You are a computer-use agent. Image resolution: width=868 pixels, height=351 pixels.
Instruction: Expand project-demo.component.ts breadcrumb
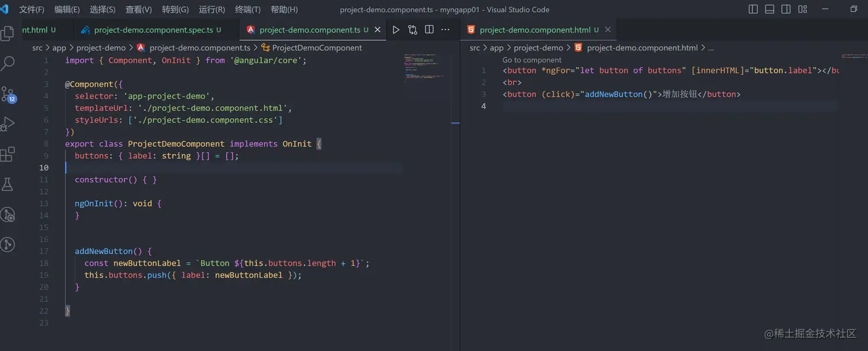[x=200, y=48]
